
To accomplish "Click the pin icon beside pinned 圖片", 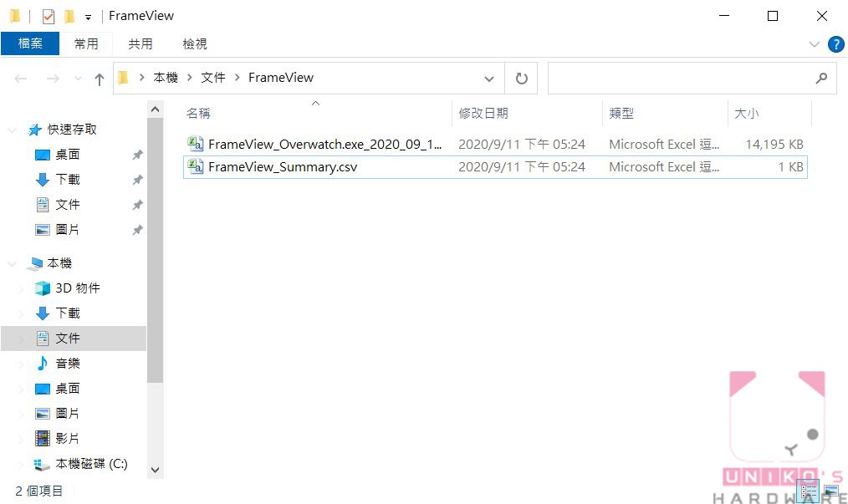I will click(137, 231).
